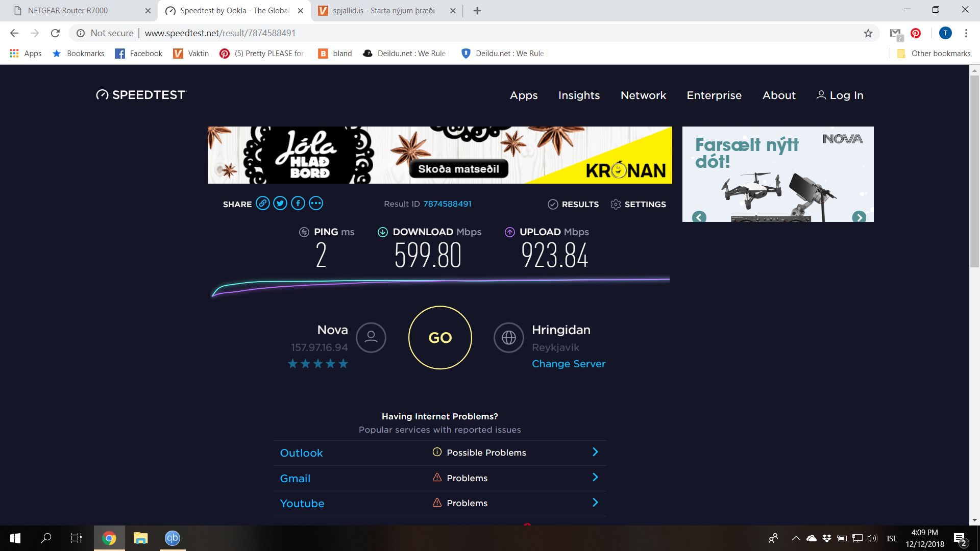This screenshot has width=980, height=551.
Task: Click next arrow on the Nova ad carousel
Action: coord(859,217)
